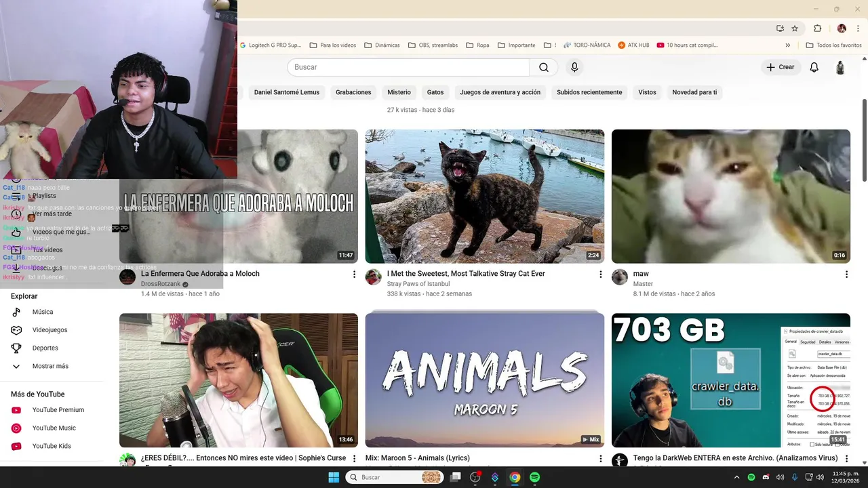The image size is (868, 488).
Task: Open Videojuegos in Explorar sidebar
Action: 50,330
